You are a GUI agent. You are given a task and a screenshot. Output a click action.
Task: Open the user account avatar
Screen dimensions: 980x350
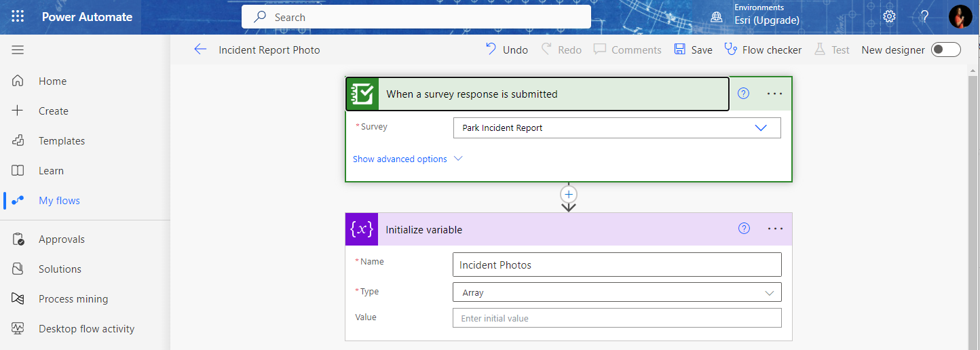(x=960, y=17)
